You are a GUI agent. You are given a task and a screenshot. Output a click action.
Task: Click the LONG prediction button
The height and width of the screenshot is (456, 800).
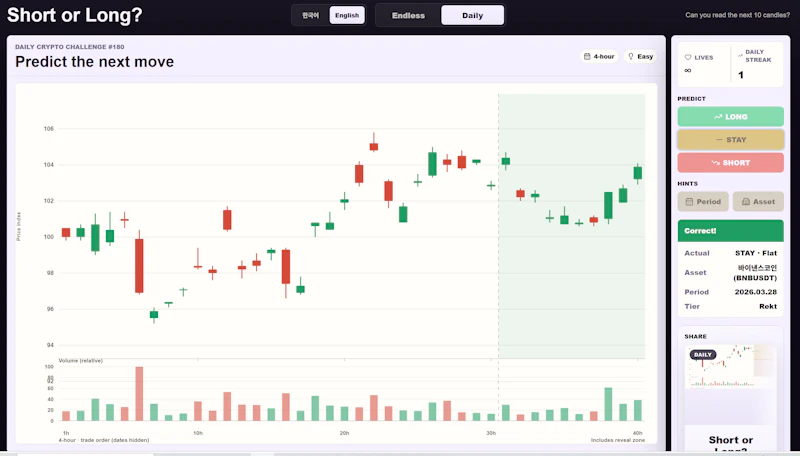pos(730,117)
